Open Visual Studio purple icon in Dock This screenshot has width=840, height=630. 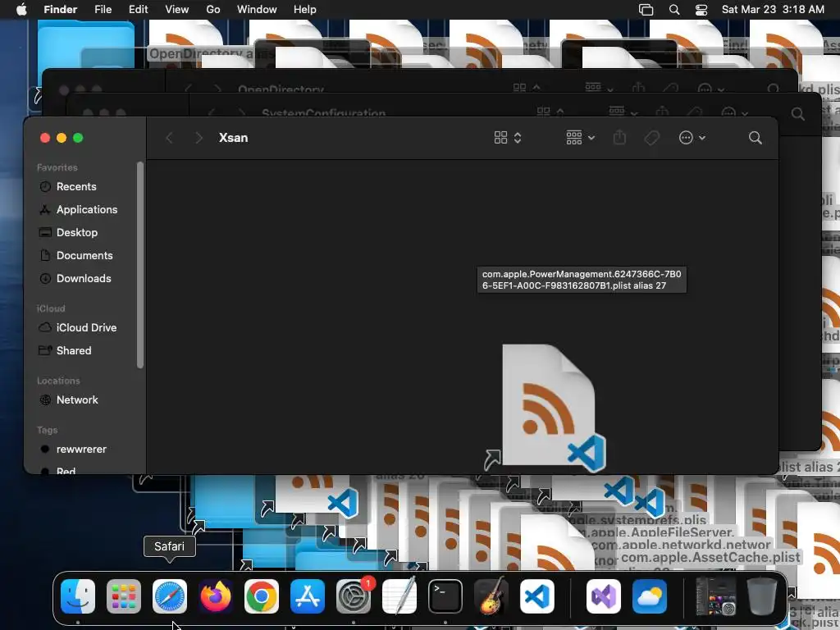604,596
